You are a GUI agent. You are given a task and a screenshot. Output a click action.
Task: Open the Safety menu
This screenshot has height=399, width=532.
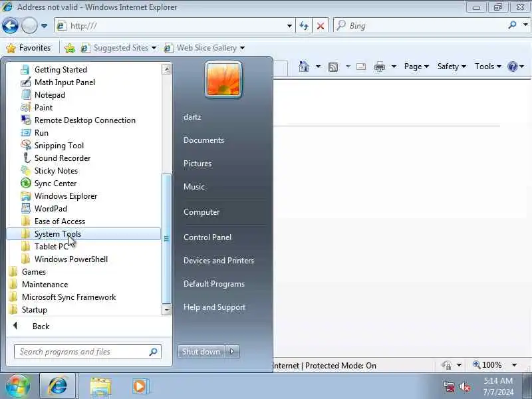[452, 66]
